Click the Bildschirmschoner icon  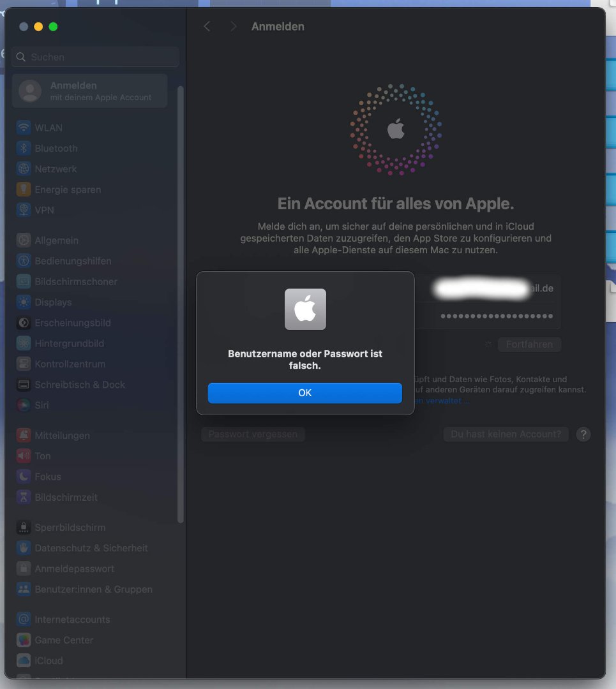[24, 281]
